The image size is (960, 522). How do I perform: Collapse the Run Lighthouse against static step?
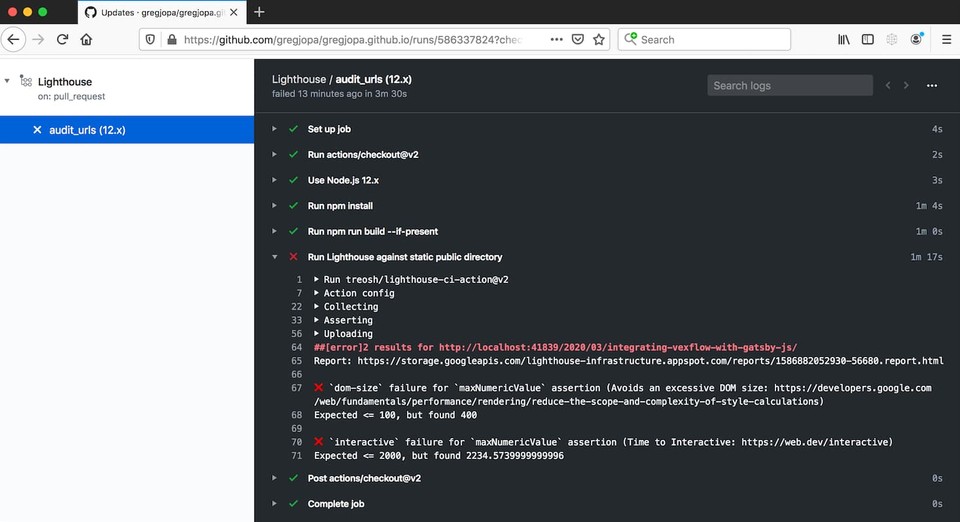pyautogui.click(x=274, y=257)
